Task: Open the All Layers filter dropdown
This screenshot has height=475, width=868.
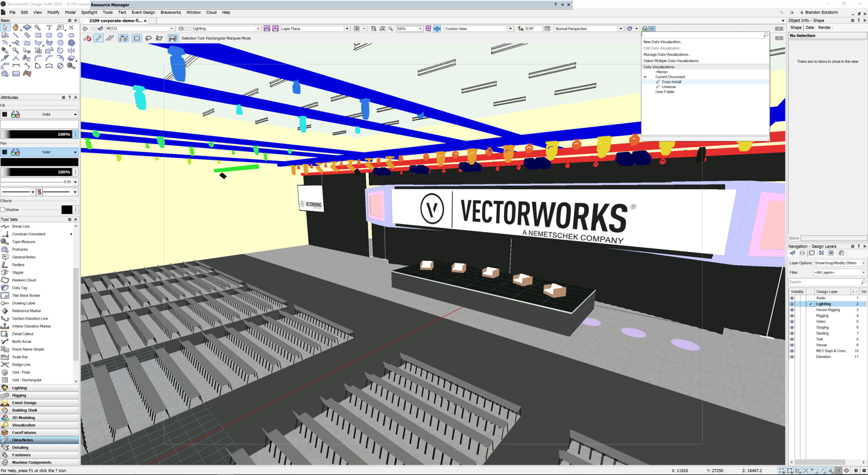Action: (840, 272)
